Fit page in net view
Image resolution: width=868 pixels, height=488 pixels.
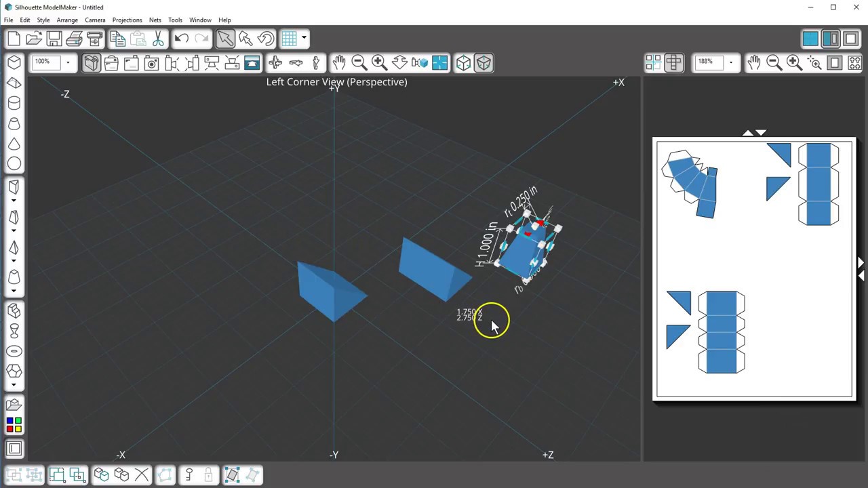click(835, 63)
